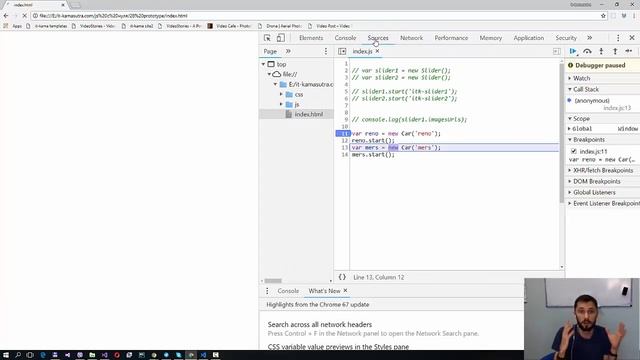640x360 pixels.
Task: Step out of current function
Action: click(x=615, y=51)
